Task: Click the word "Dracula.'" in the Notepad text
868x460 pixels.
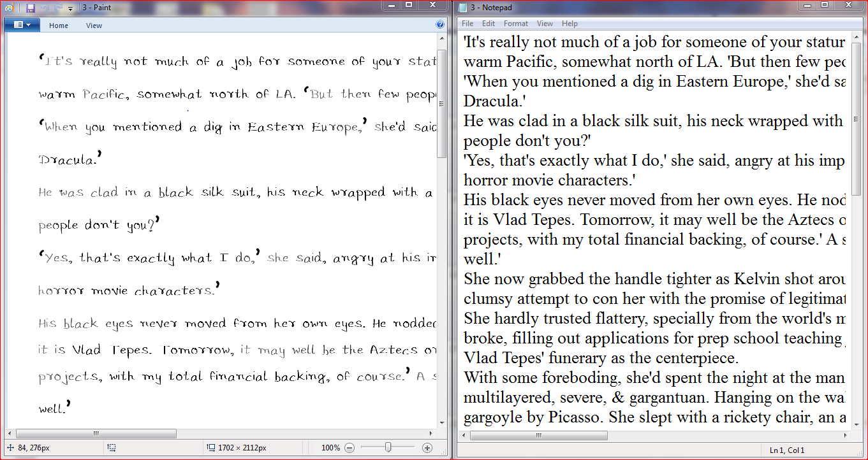Action: coord(494,101)
